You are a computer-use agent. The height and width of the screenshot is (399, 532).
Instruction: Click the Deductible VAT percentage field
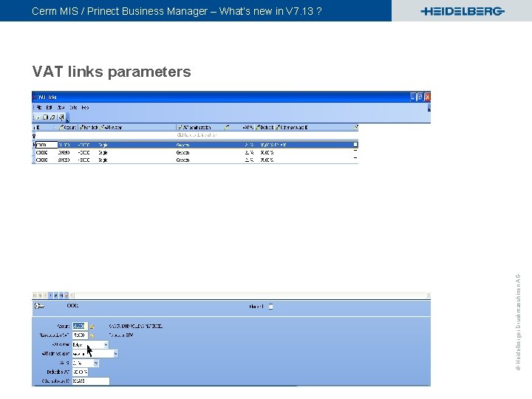pos(80,372)
